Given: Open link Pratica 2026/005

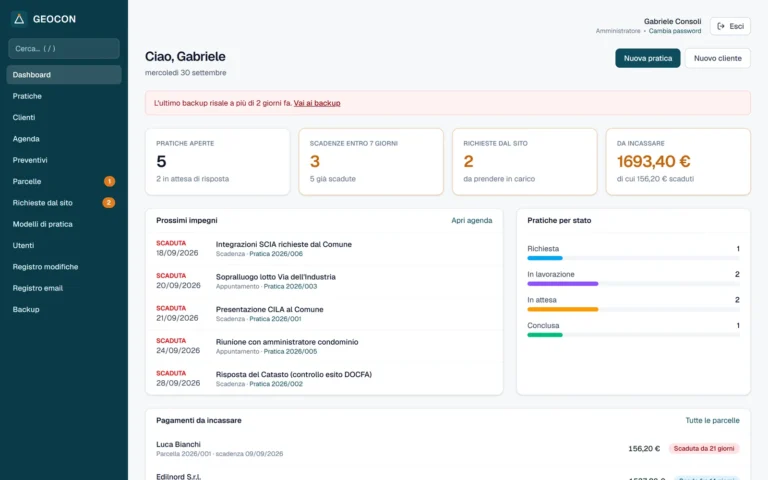Looking at the screenshot, I should 290,351.
